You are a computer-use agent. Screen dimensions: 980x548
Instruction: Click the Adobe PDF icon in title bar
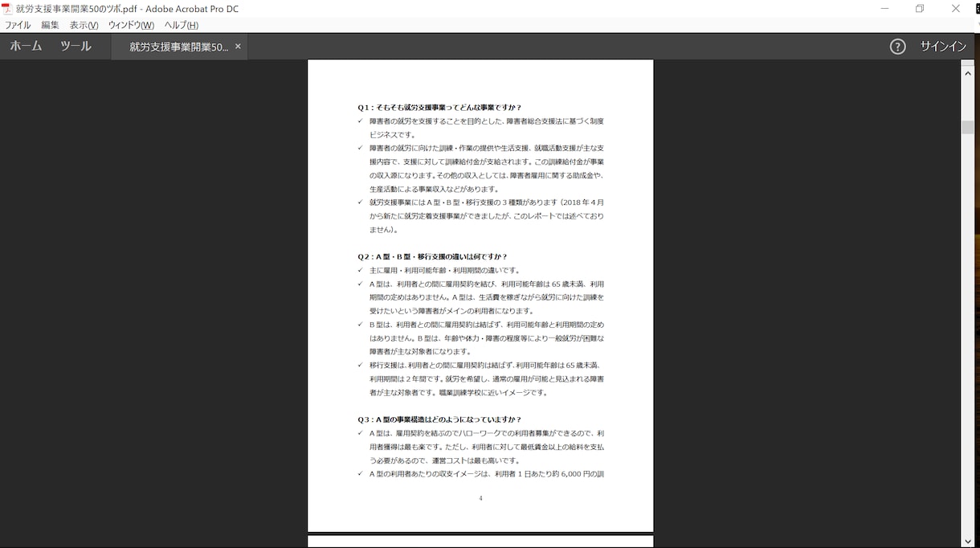coord(6,8)
